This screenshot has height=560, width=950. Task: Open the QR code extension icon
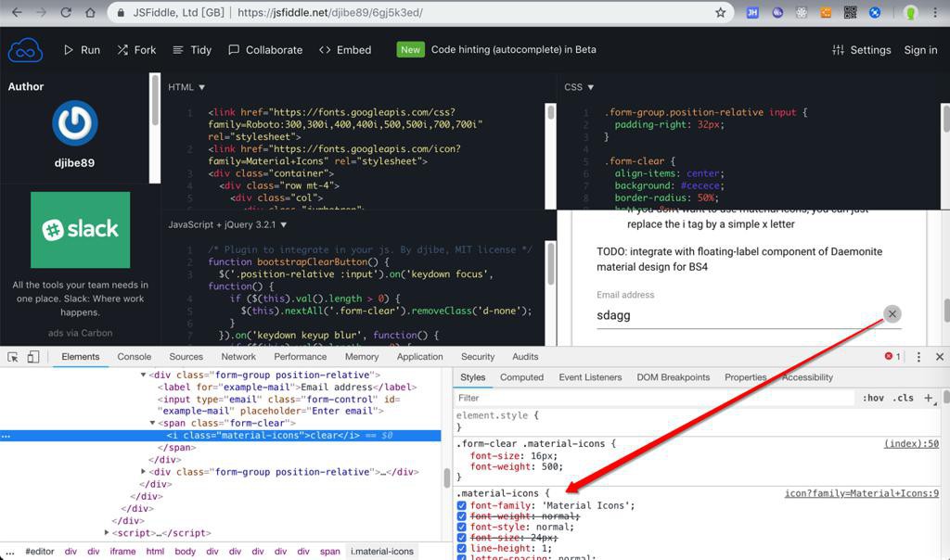coord(850,12)
